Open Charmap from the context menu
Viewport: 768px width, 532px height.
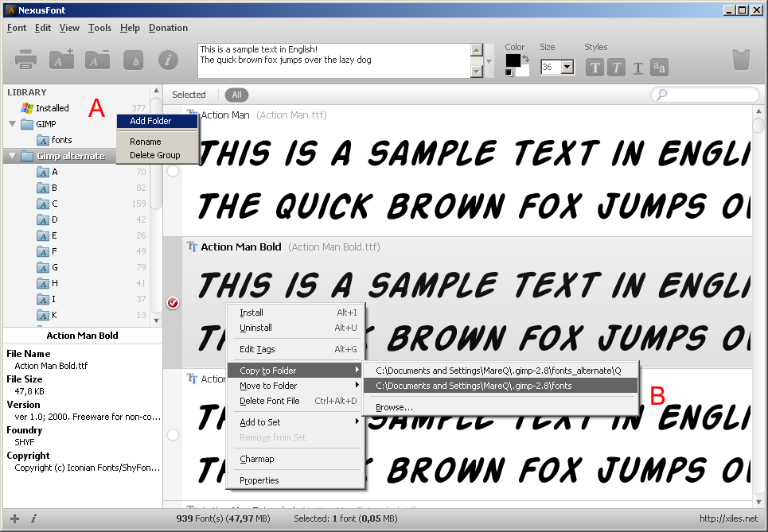click(x=294, y=459)
